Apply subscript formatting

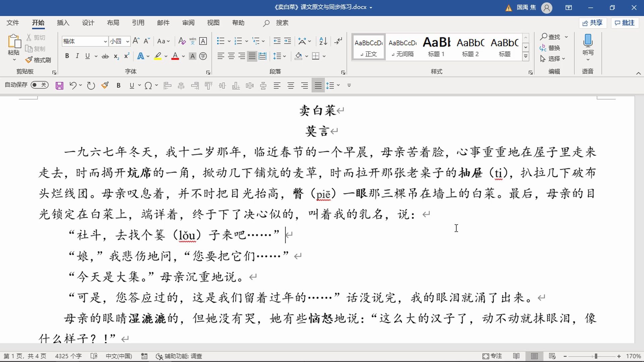tap(116, 56)
